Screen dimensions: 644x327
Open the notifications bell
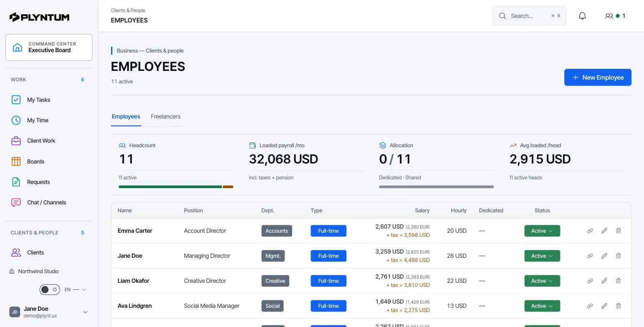click(x=582, y=16)
